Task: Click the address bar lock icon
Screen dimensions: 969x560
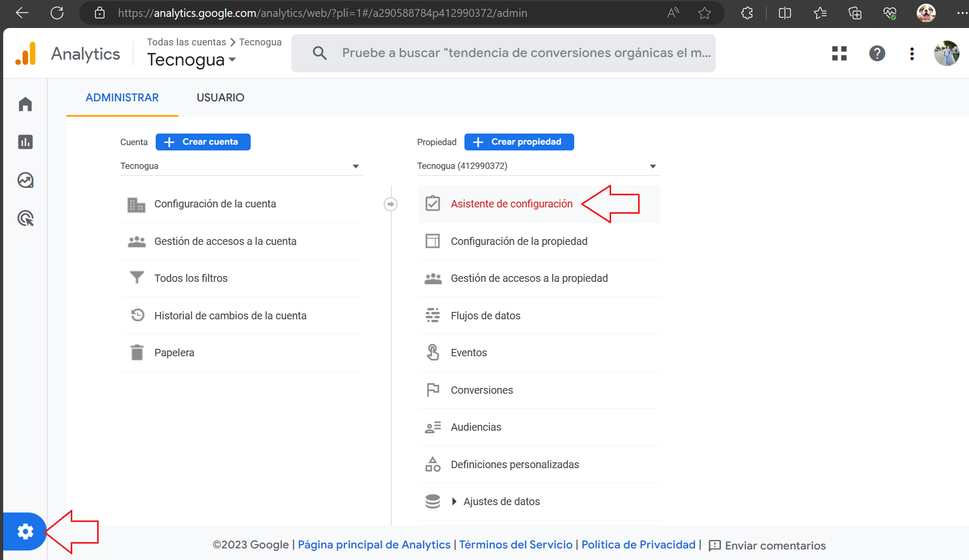Action: point(100,13)
